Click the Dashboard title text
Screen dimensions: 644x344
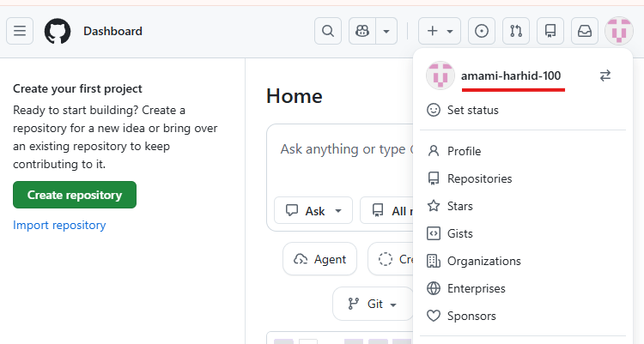tap(113, 31)
